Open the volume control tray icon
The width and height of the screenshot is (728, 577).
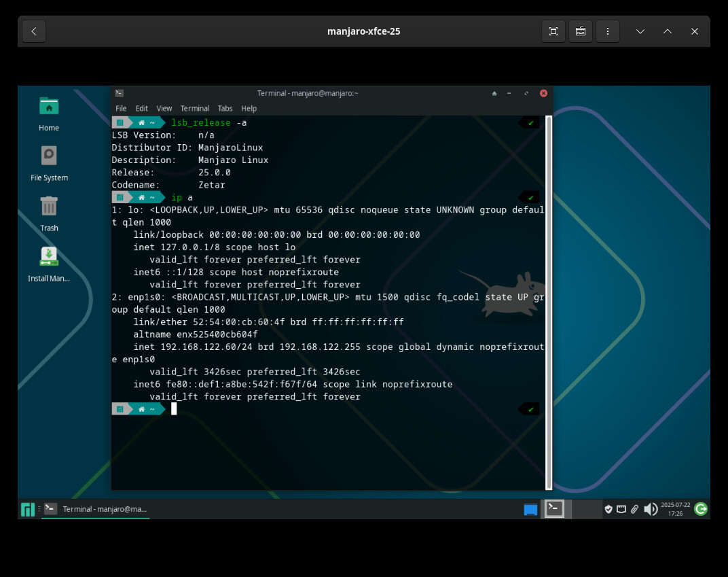tap(650, 508)
